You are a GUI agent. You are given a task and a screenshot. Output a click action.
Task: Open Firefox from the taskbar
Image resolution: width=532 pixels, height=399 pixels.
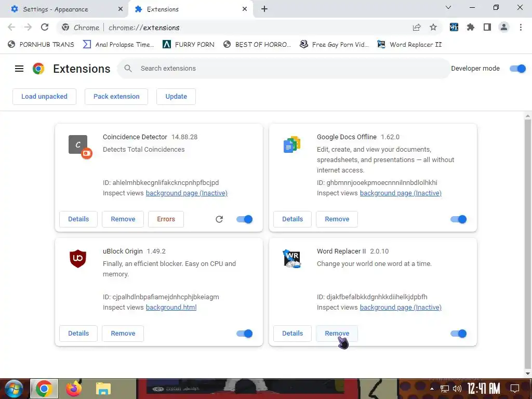pos(74,389)
